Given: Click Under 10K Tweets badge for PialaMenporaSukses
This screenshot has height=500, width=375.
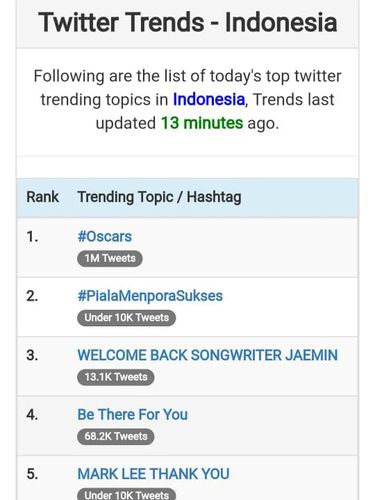Looking at the screenshot, I should [x=126, y=318].
